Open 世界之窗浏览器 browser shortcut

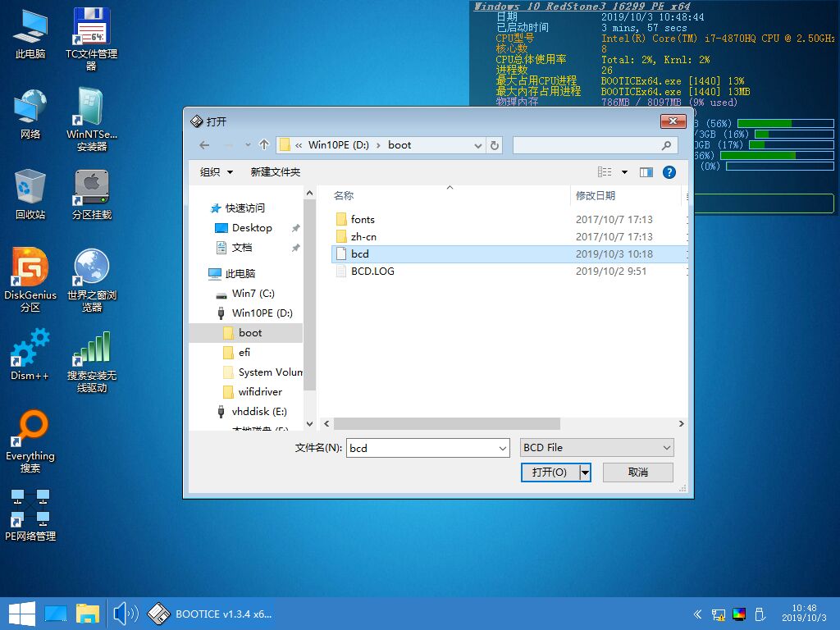[x=92, y=280]
